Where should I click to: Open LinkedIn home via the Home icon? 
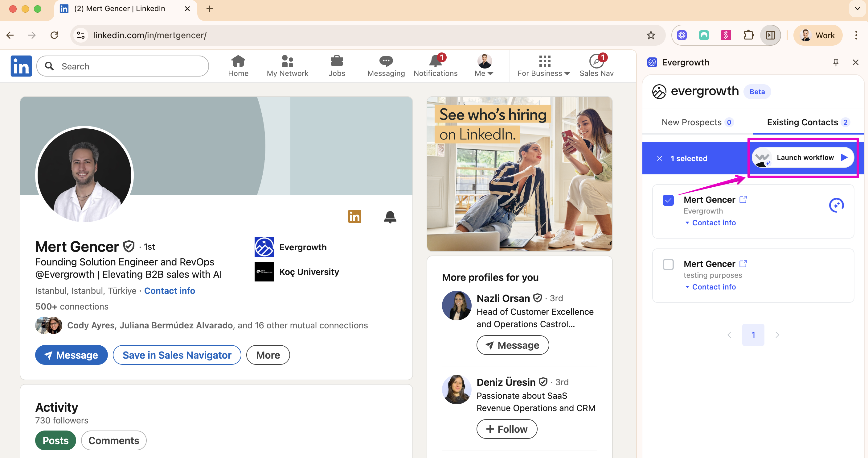pos(238,62)
